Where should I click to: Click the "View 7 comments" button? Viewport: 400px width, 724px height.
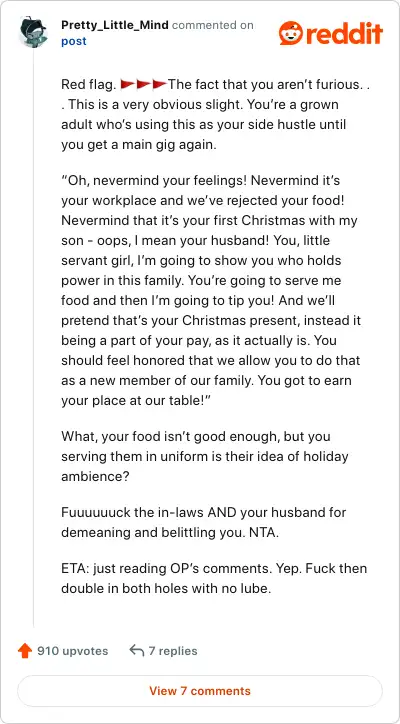(x=200, y=691)
